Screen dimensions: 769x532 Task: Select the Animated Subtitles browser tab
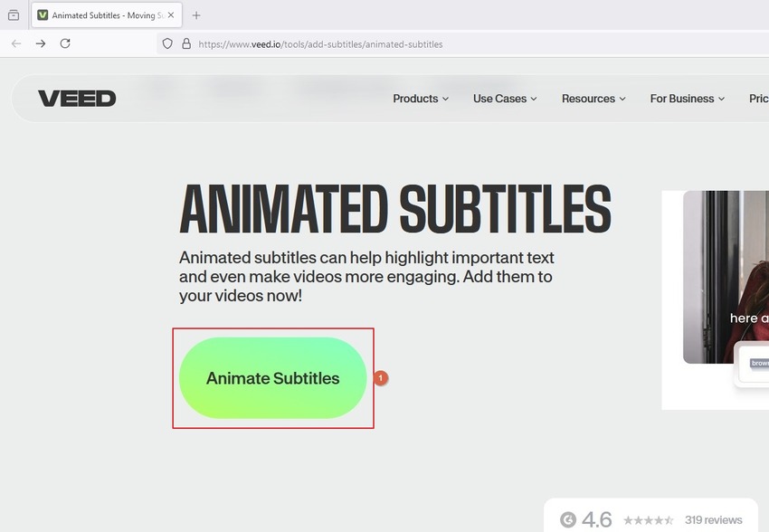107,15
